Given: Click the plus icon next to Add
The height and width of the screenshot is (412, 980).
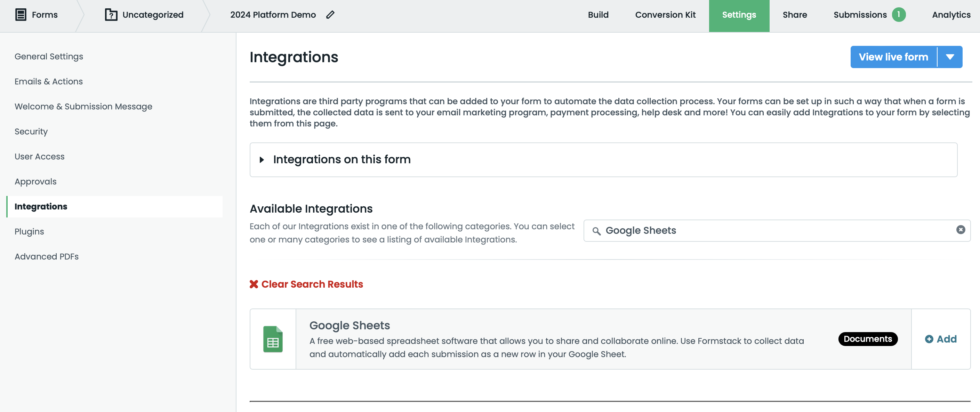Looking at the screenshot, I should [x=929, y=339].
